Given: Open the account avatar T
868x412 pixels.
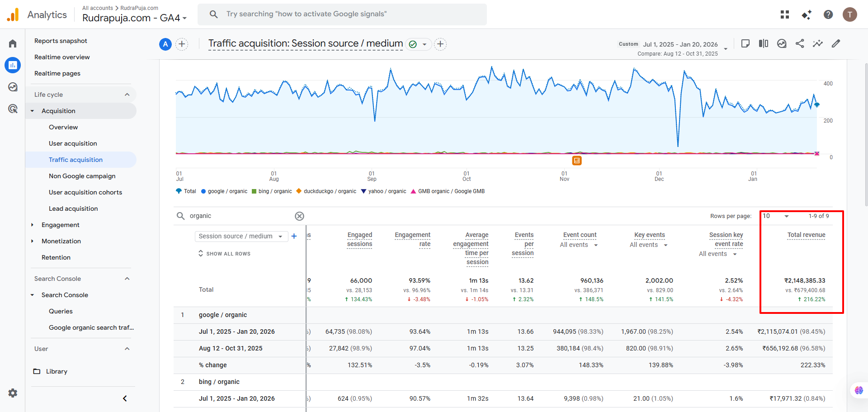Looking at the screenshot, I should (x=850, y=14).
